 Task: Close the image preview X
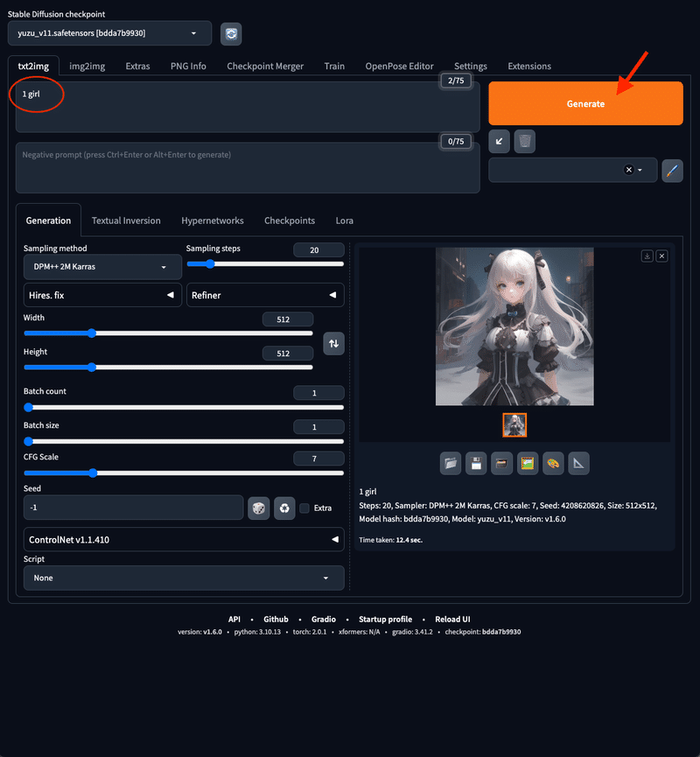(x=661, y=256)
